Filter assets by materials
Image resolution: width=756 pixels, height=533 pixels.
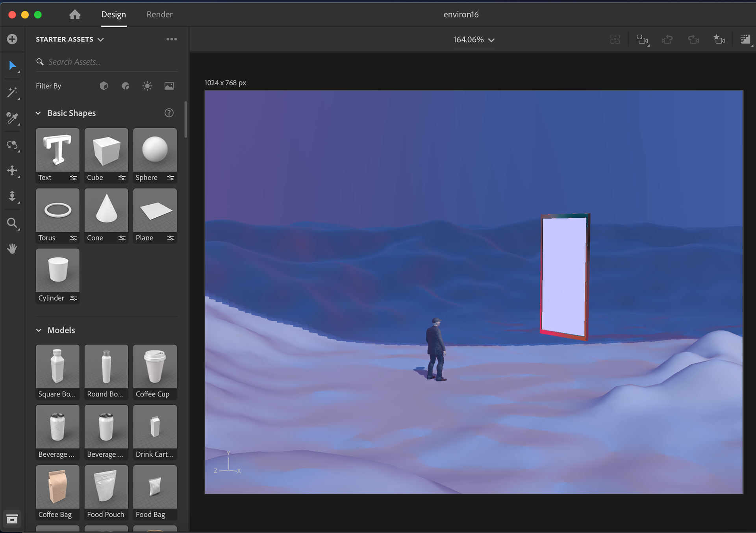(126, 86)
